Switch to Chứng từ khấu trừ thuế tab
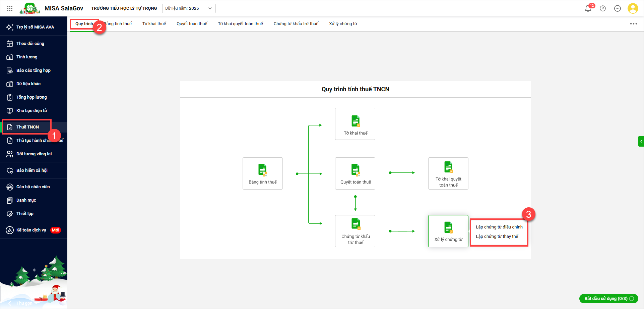 click(296, 24)
